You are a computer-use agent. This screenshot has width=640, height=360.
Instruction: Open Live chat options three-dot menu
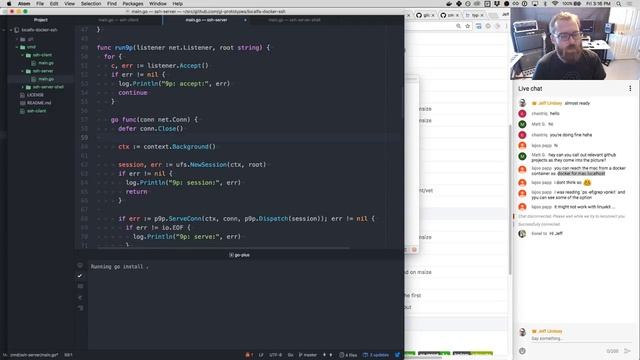pos(630,89)
